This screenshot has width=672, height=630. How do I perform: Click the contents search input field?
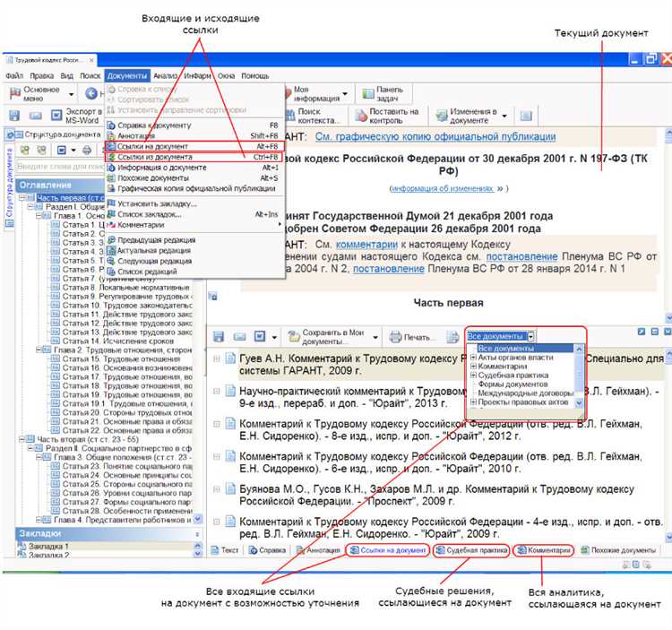(x=60, y=167)
